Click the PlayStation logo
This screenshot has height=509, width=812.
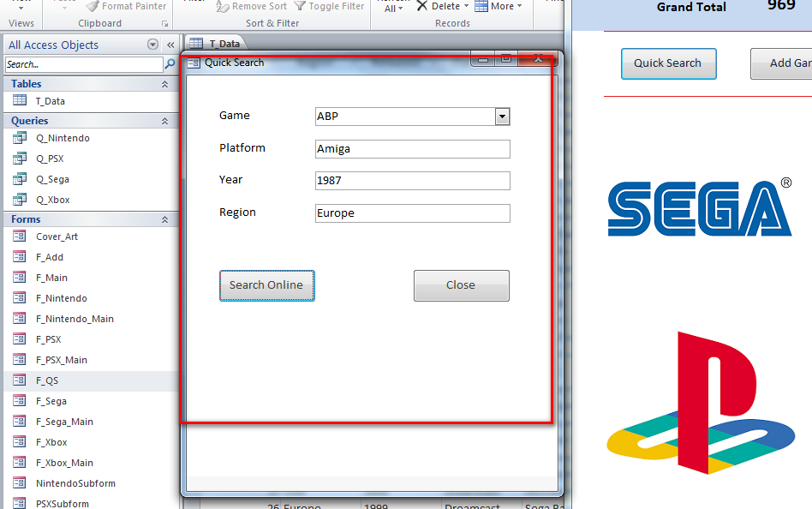[x=702, y=403]
